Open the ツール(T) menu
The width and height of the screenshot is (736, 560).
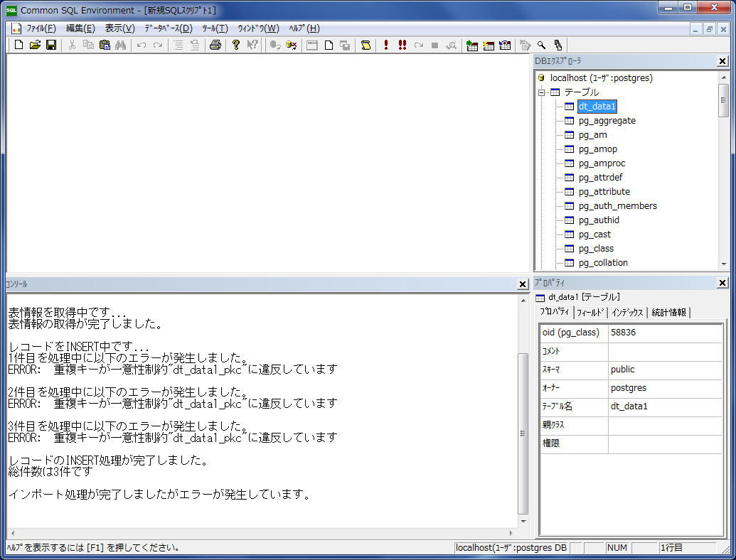pos(215,28)
